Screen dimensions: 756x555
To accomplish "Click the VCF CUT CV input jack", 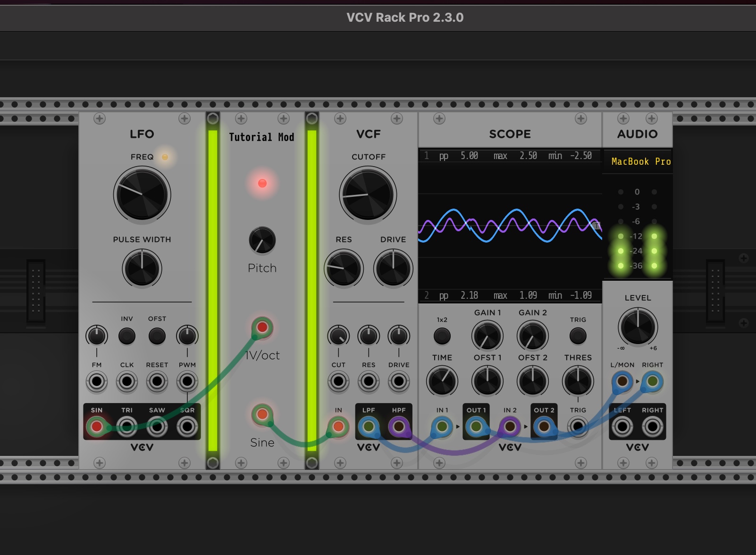I will (338, 381).
